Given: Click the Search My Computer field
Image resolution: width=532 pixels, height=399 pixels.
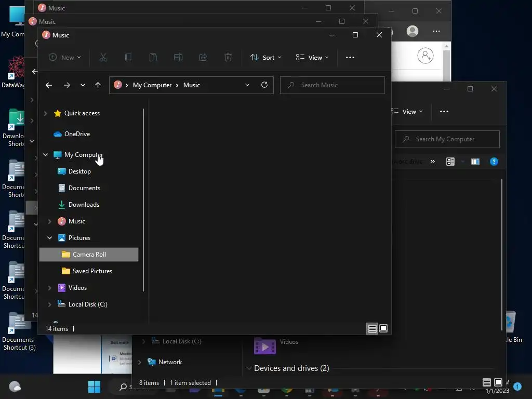Looking at the screenshot, I should point(447,139).
